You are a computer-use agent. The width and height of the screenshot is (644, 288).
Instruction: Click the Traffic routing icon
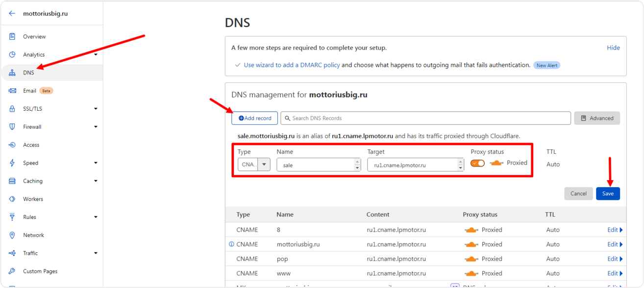[x=12, y=253]
